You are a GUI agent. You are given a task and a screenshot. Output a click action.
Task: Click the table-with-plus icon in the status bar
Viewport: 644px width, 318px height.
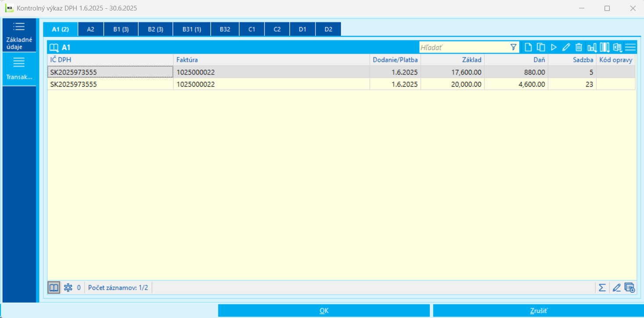tap(630, 288)
